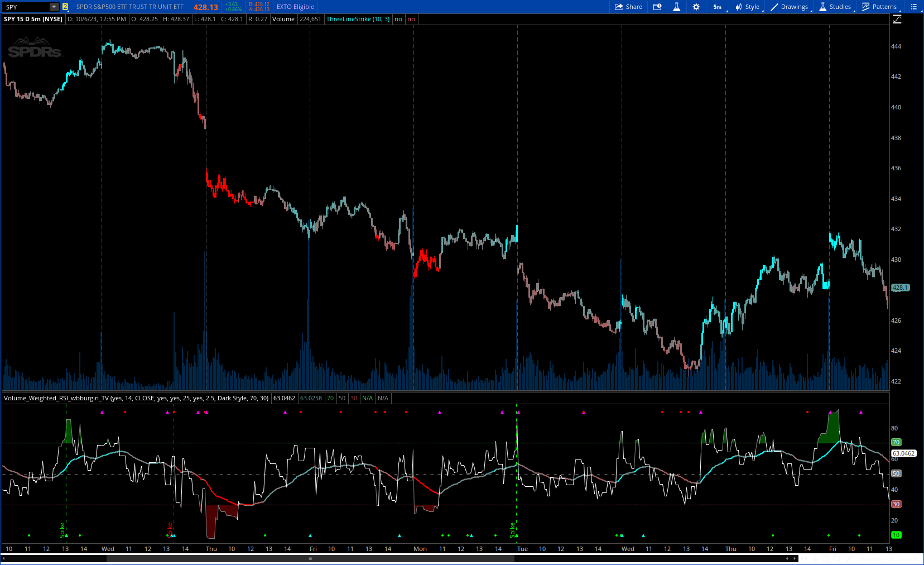
Task: Click the SPY 15 D 5m [NYSE] chart label
Action: click(33, 19)
